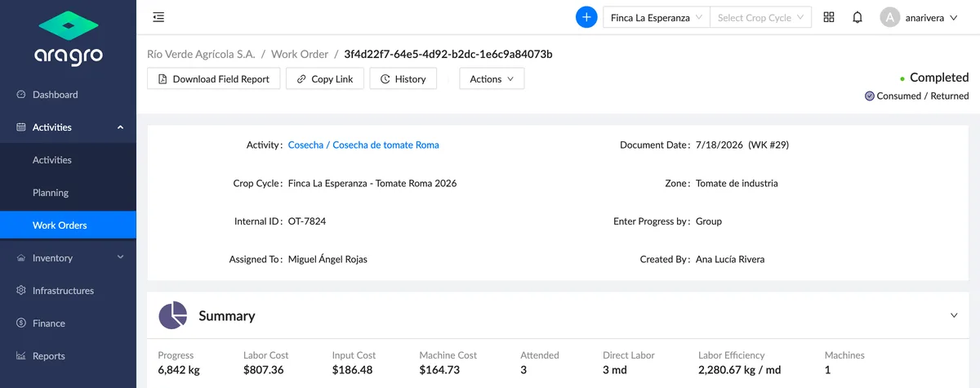Screen dimensions: 980x388
Task: Click creator Ana Lucía Rivera
Action: point(730,260)
